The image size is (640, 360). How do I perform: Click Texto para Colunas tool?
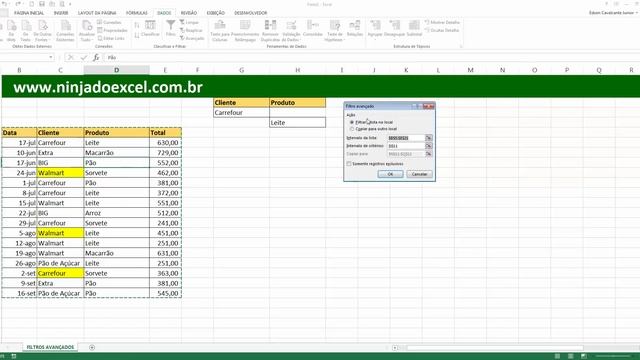220,31
